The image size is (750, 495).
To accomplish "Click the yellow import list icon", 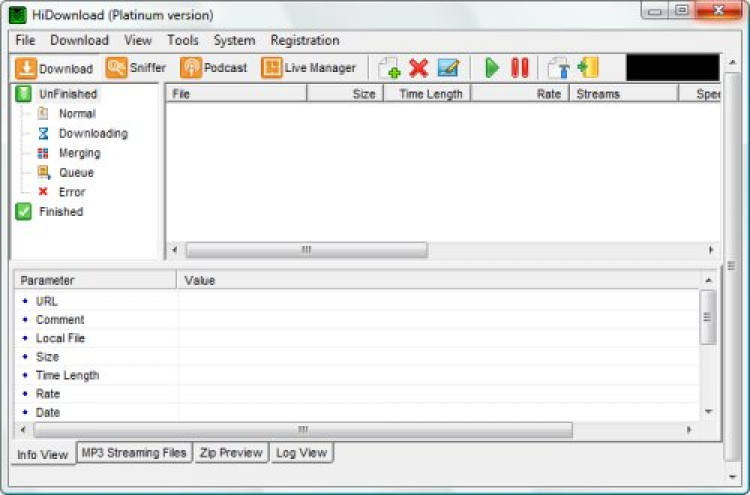I will coord(588,67).
